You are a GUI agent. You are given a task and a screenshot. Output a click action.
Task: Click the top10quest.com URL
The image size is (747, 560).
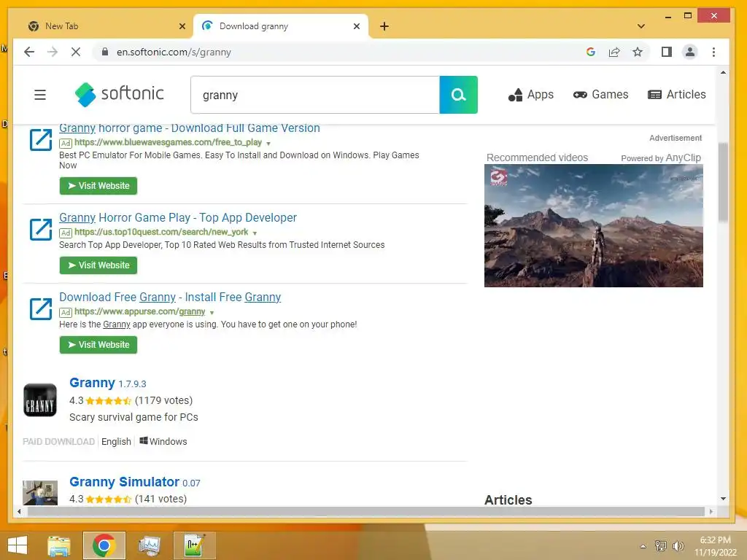pyautogui.click(x=161, y=232)
